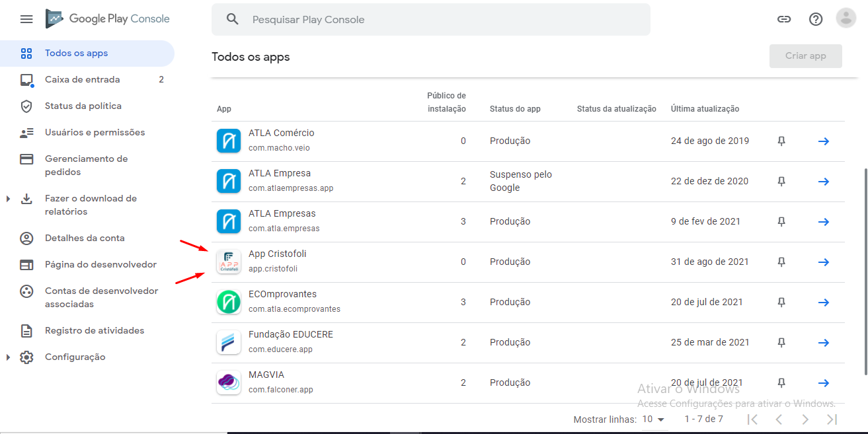Click the Fundação EDUCERE app name

pyautogui.click(x=291, y=334)
